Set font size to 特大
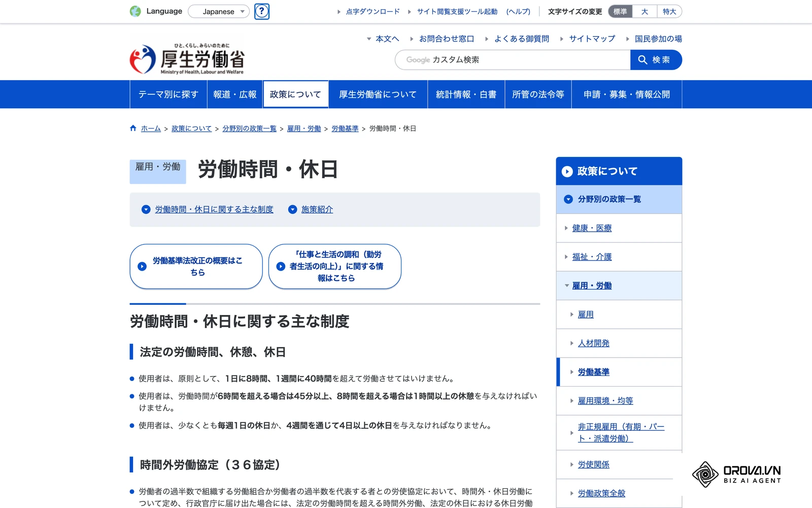 click(x=669, y=11)
